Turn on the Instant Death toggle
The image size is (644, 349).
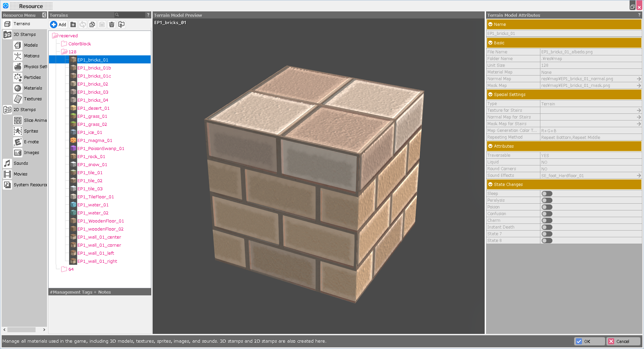[547, 227]
